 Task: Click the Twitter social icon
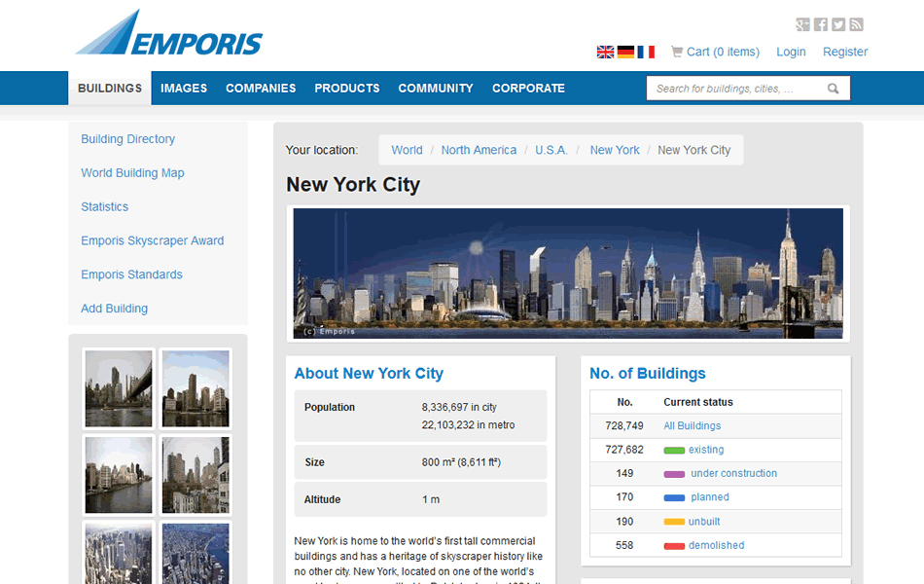click(838, 24)
